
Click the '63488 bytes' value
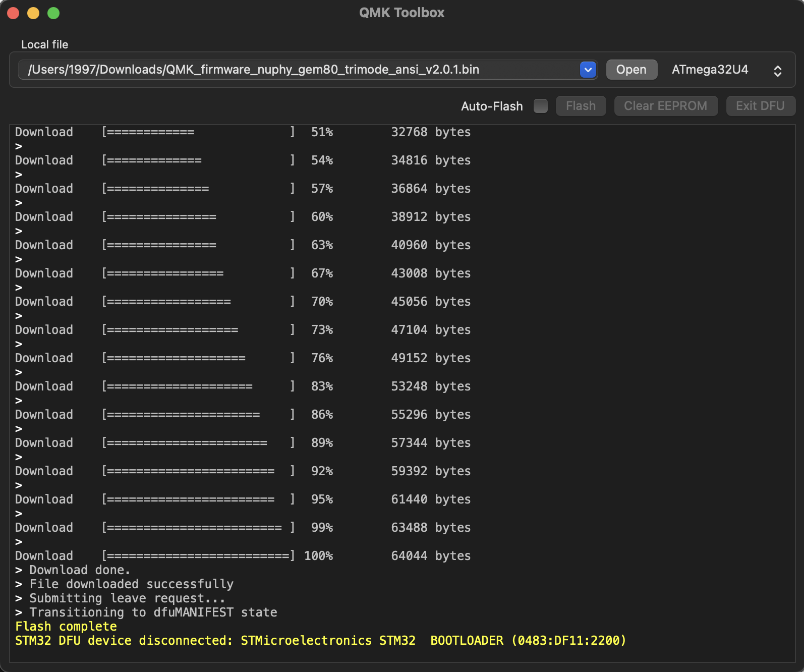tap(431, 528)
